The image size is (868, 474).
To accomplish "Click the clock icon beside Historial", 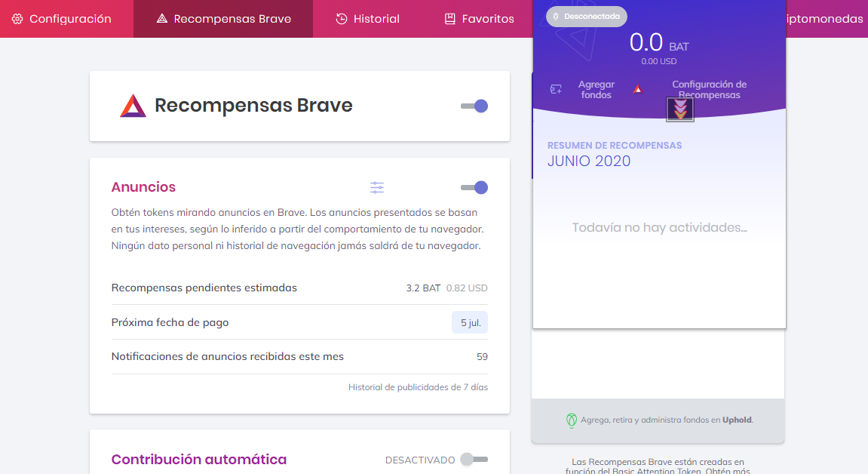I will coord(342,19).
